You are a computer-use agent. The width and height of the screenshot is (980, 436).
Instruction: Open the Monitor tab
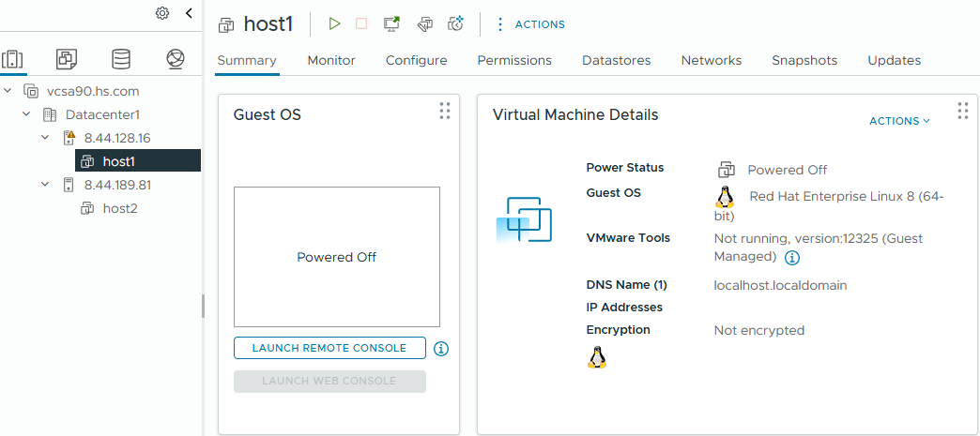[331, 61]
